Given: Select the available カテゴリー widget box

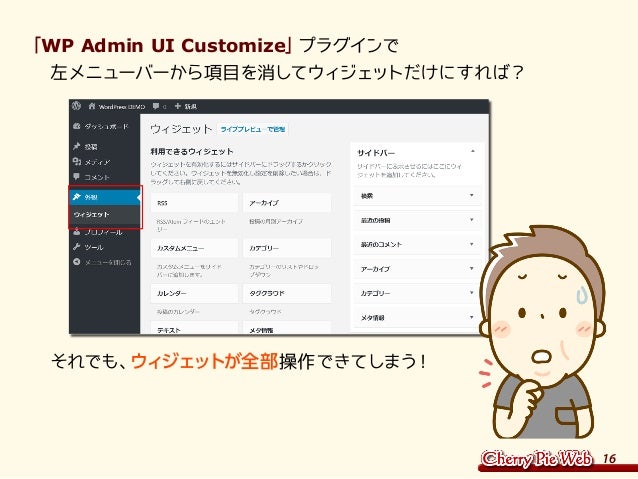Looking at the screenshot, I should point(287,248).
